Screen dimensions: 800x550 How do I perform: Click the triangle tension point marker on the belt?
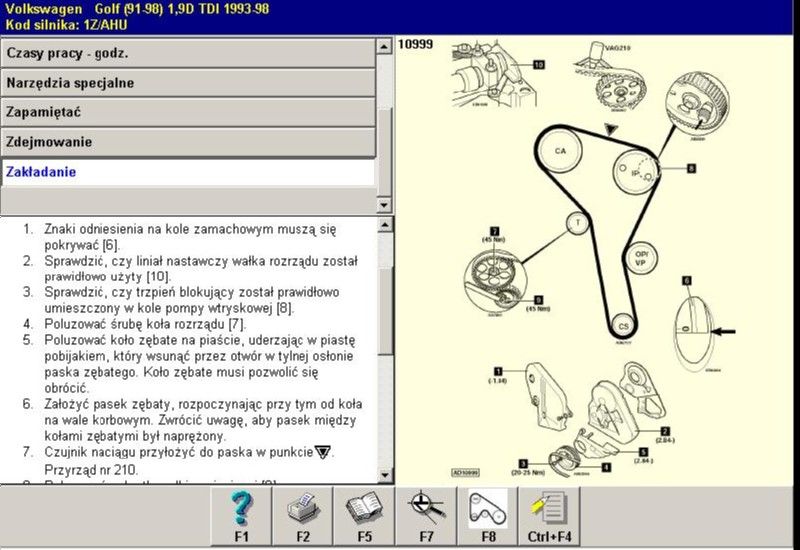tap(611, 130)
